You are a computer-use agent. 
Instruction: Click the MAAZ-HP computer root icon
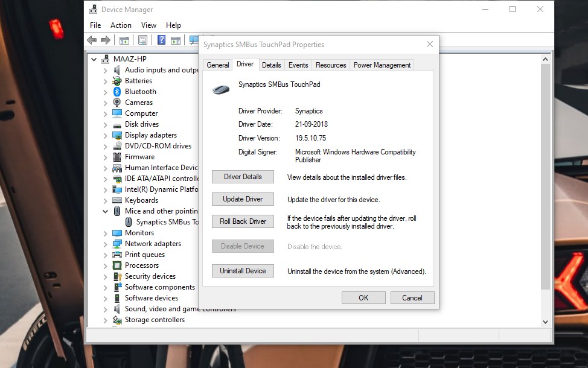tap(106, 59)
